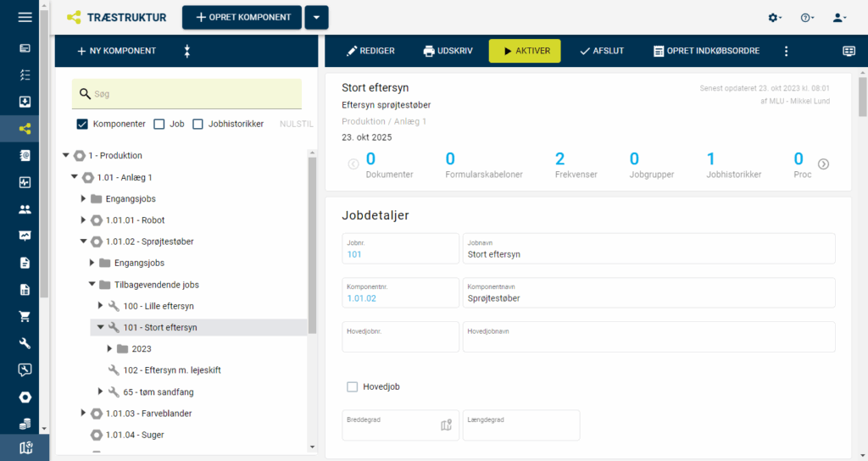The height and width of the screenshot is (461, 868).
Task: Tick the Hovedjob checkbox
Action: [353, 387]
